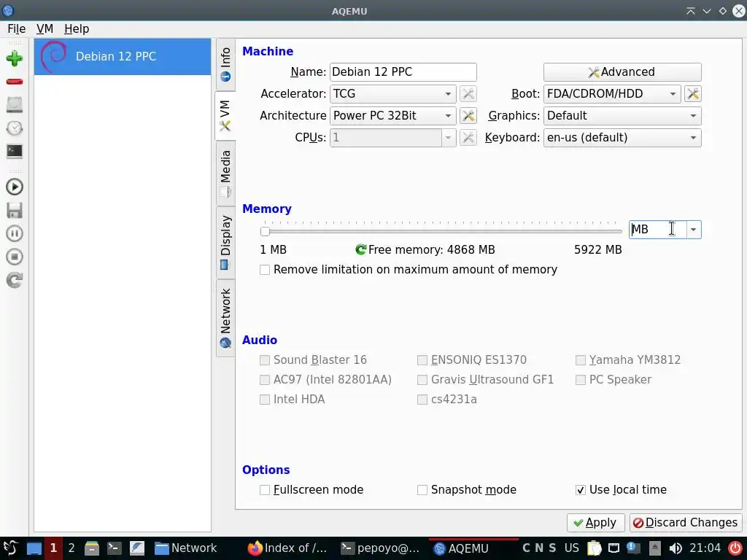
Task: Launch terminal icon in taskbar launcher
Action: click(115, 548)
